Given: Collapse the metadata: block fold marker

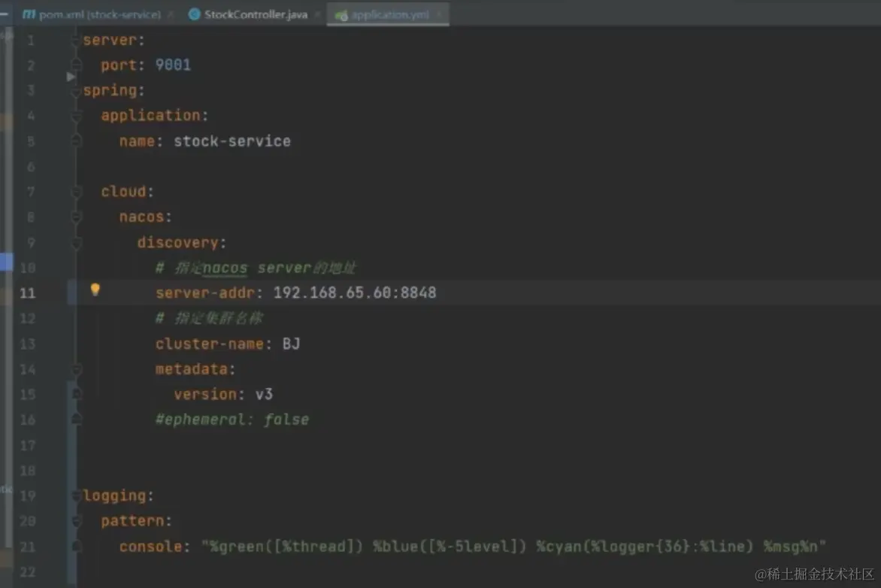Looking at the screenshot, I should (76, 369).
